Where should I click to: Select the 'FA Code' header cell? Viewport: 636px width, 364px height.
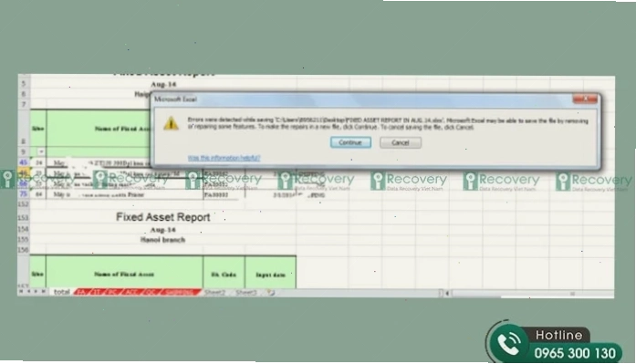click(224, 275)
